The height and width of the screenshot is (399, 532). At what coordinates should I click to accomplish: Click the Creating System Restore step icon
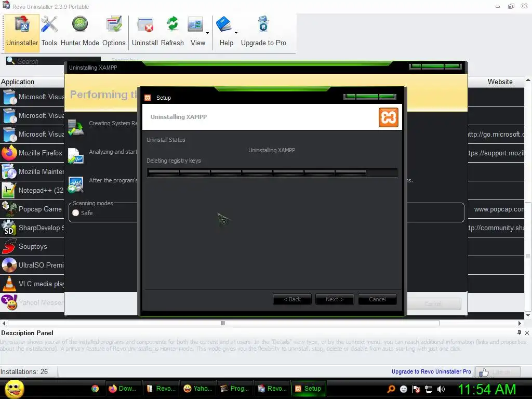click(76, 127)
